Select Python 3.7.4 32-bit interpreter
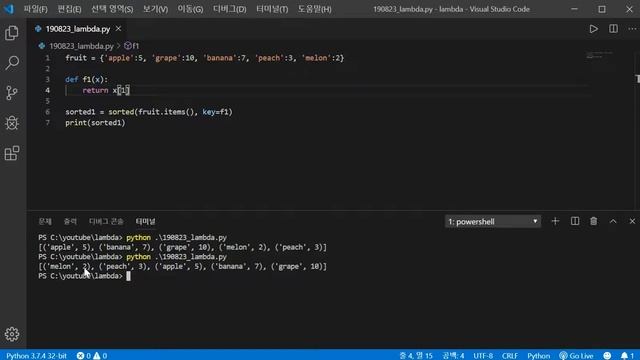 (x=36, y=356)
